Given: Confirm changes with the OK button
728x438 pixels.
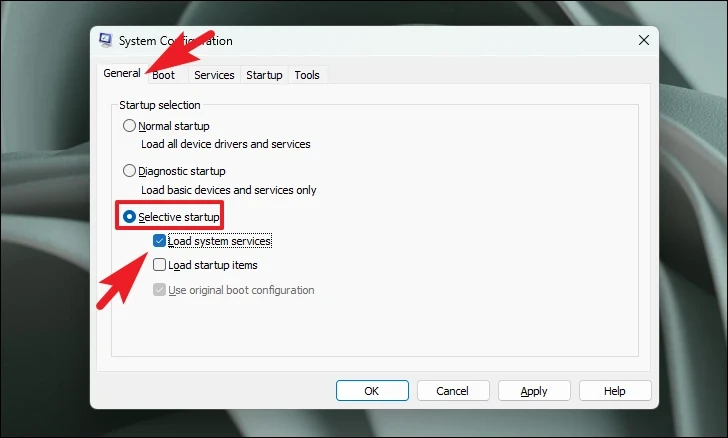Looking at the screenshot, I should coord(372,391).
